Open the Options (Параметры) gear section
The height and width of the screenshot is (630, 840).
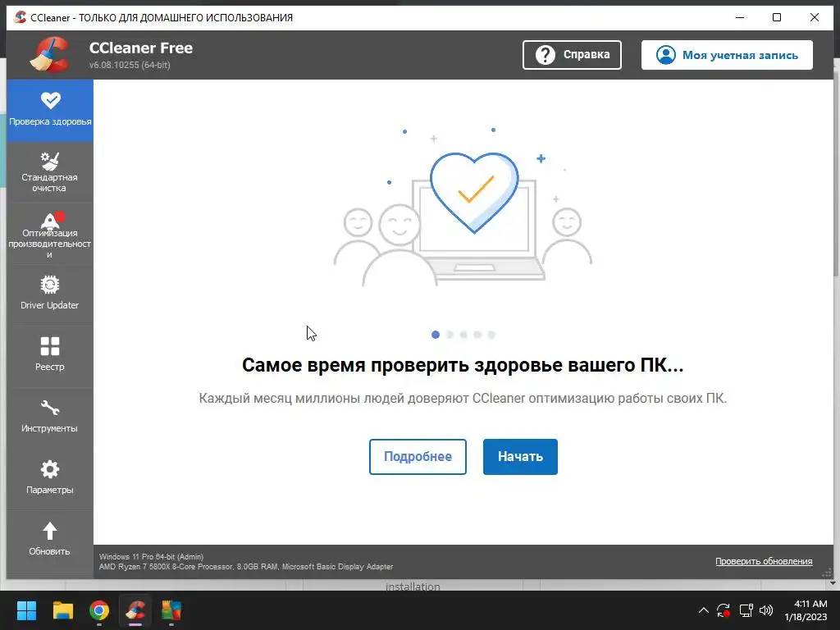click(50, 479)
